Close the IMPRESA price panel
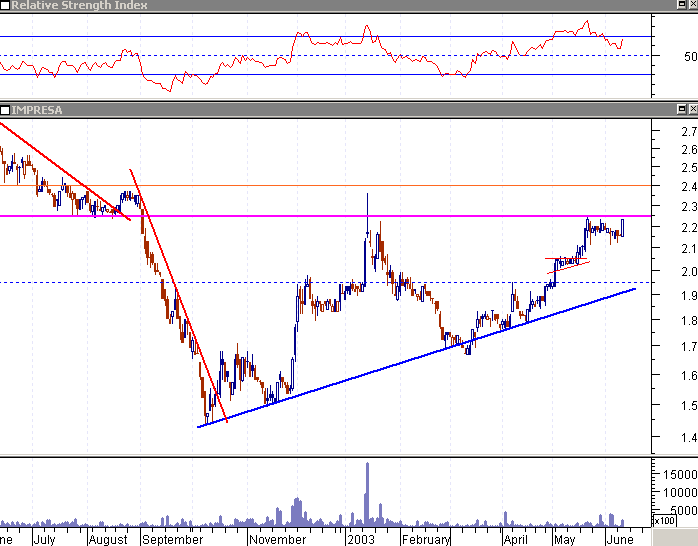Image resolution: width=698 pixels, height=546 pixels. (693, 109)
